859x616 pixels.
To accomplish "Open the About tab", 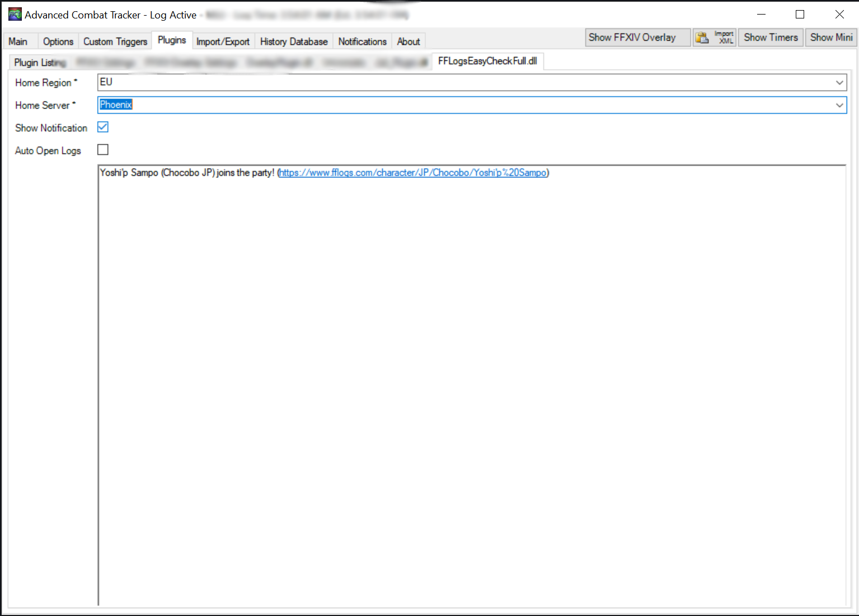I will pyautogui.click(x=409, y=41).
